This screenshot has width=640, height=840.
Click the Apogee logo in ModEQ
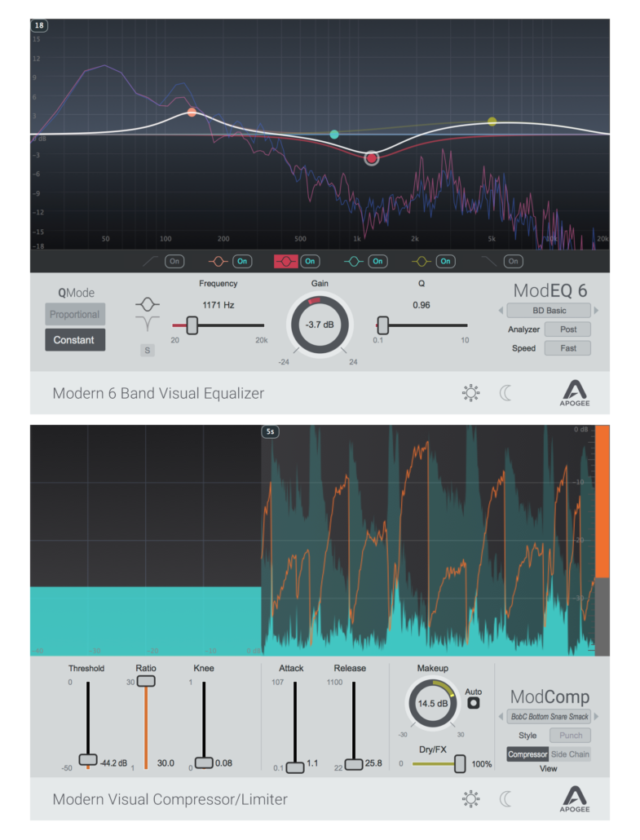[575, 392]
